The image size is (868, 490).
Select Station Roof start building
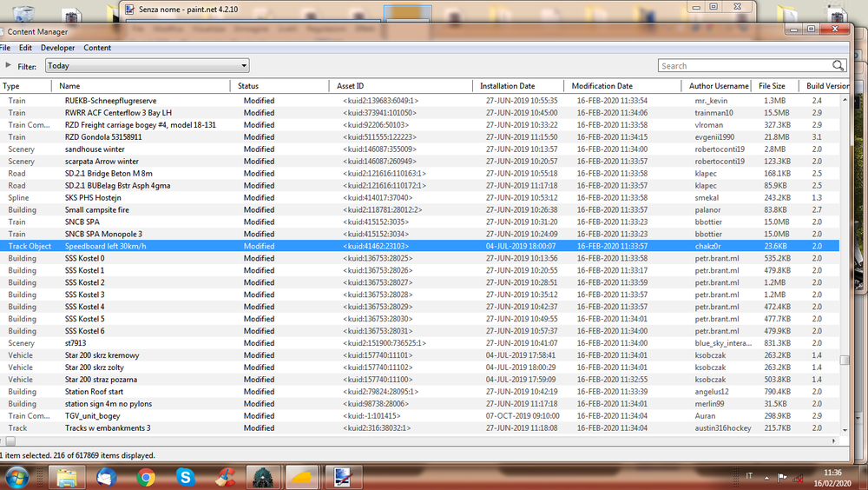click(419, 392)
